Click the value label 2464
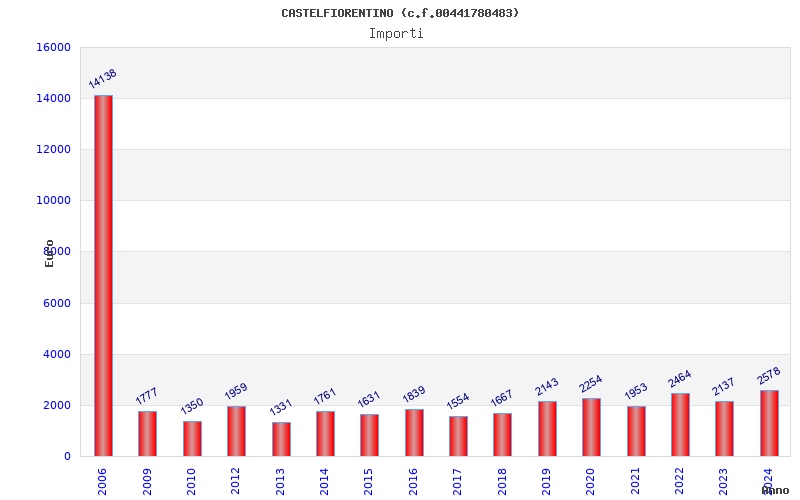 (679, 379)
